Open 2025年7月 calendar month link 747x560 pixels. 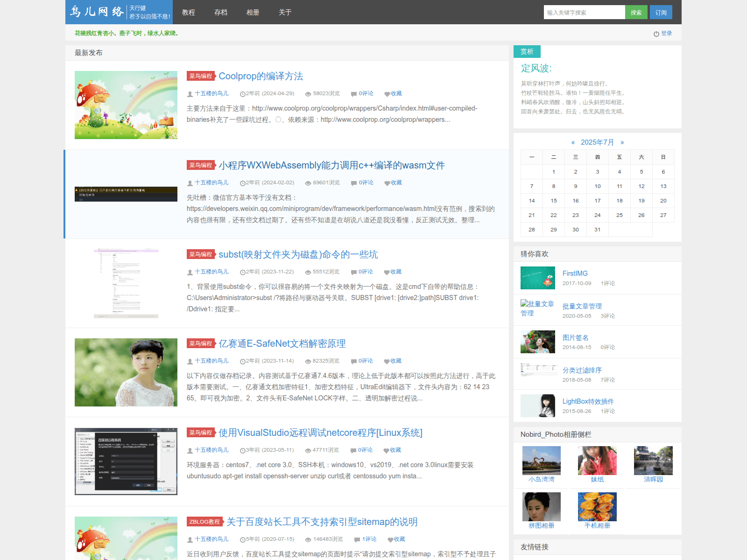coord(597,142)
